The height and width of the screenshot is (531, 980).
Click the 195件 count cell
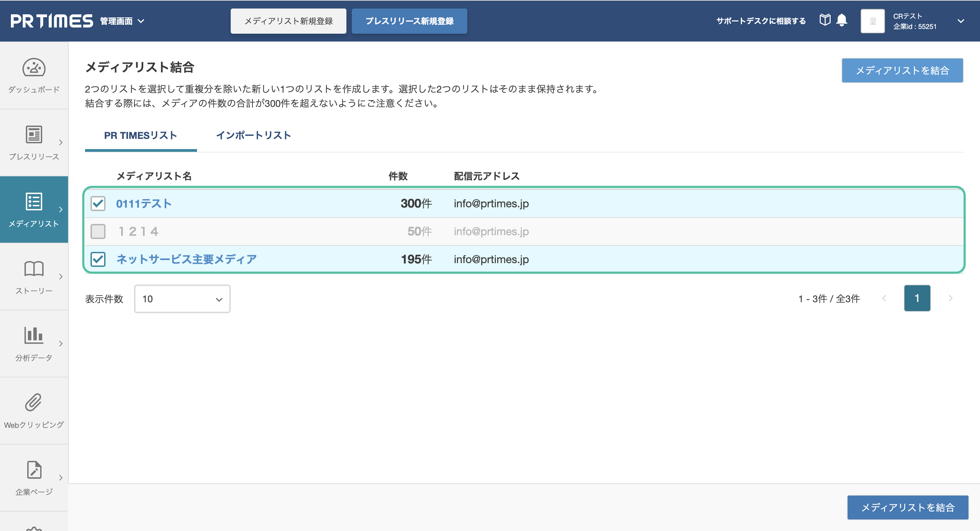pyautogui.click(x=416, y=259)
